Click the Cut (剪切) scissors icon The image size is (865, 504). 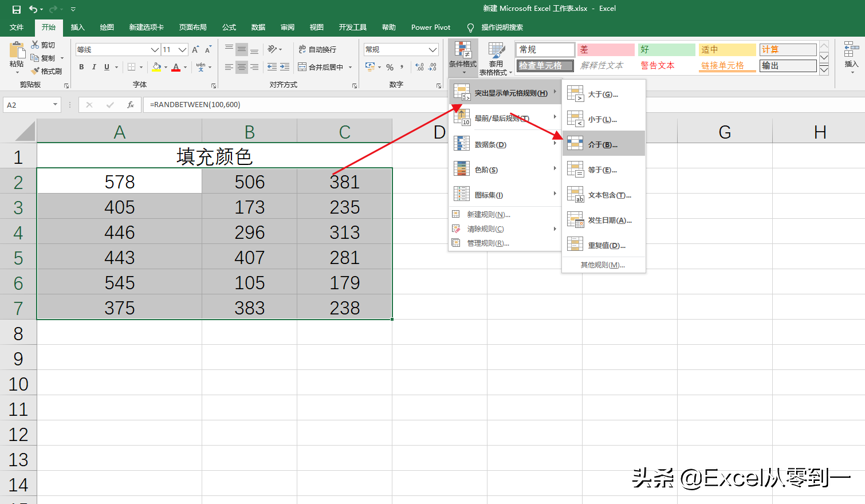35,45
